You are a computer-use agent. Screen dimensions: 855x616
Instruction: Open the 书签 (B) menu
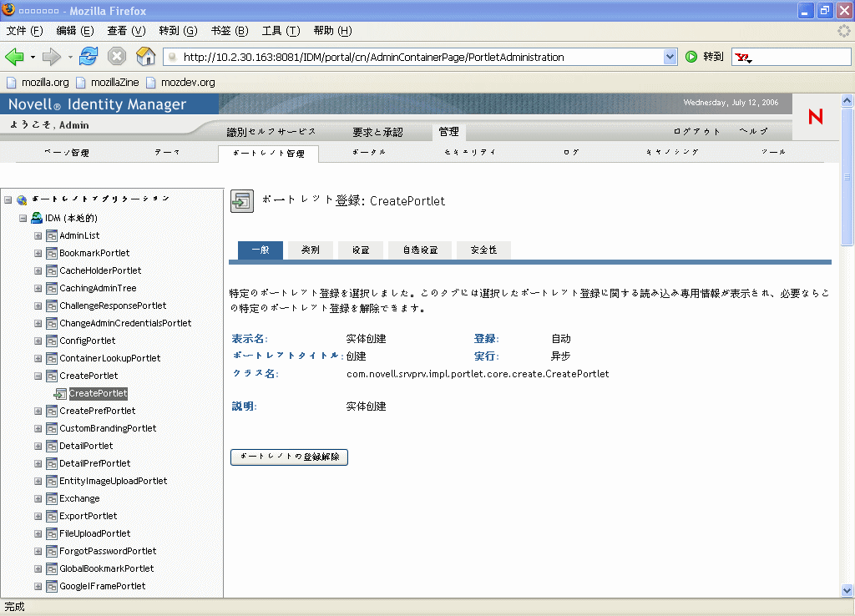230,31
